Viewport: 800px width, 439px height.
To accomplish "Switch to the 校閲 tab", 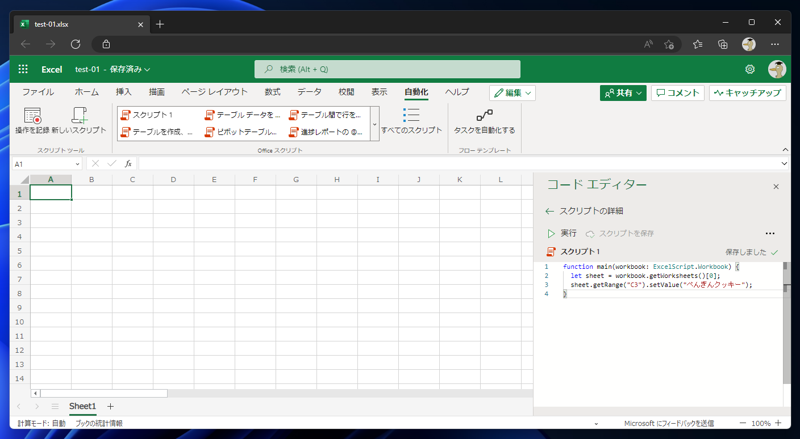I will (x=346, y=92).
